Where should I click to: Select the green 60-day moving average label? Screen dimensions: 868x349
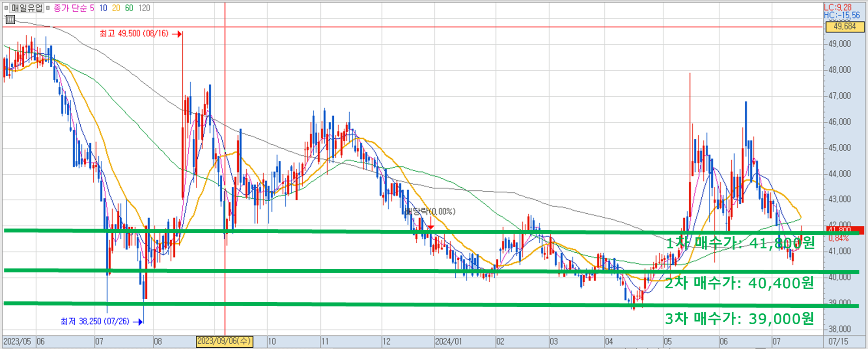click(x=129, y=8)
